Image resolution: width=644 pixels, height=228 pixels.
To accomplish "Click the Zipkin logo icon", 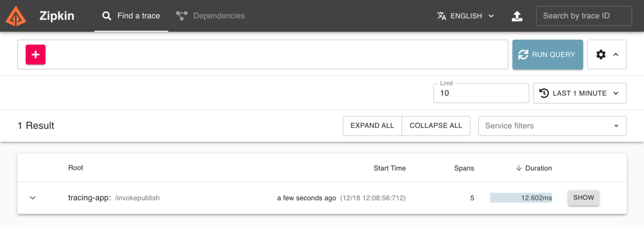I will [x=16, y=16].
